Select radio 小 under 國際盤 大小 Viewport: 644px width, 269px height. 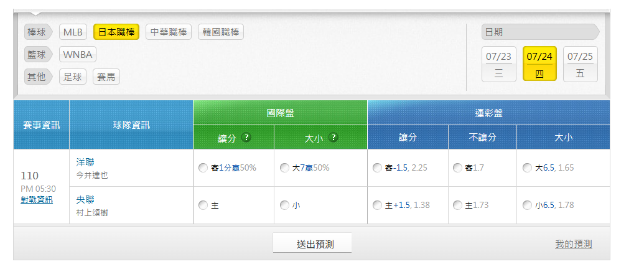(x=284, y=205)
